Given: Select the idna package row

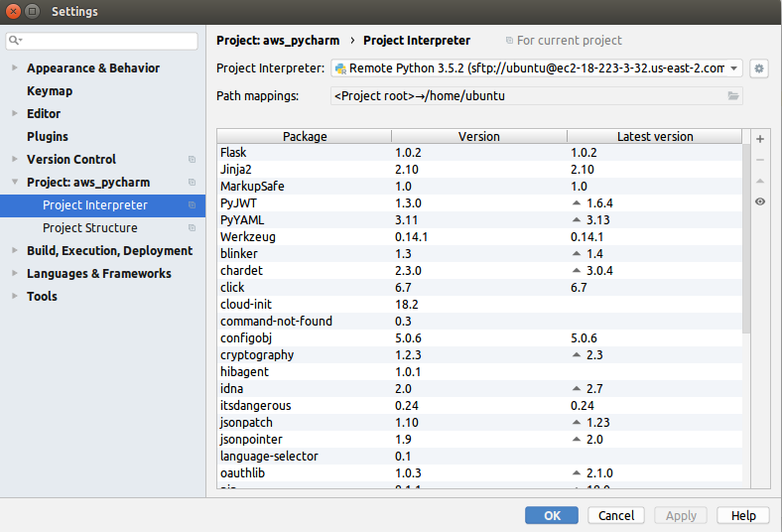Looking at the screenshot, I should point(479,388).
